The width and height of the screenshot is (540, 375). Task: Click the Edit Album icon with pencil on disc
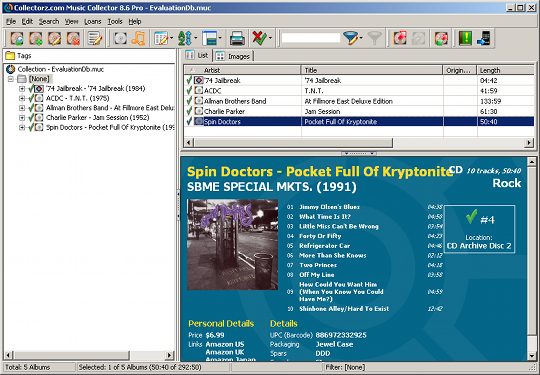click(54, 38)
